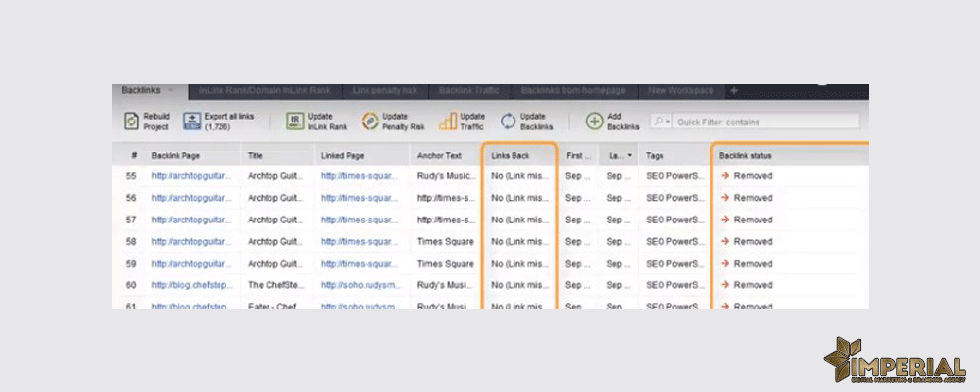Image resolution: width=980 pixels, height=392 pixels.
Task: Select 'Times Square' anchor text in row 58
Action: (446, 241)
